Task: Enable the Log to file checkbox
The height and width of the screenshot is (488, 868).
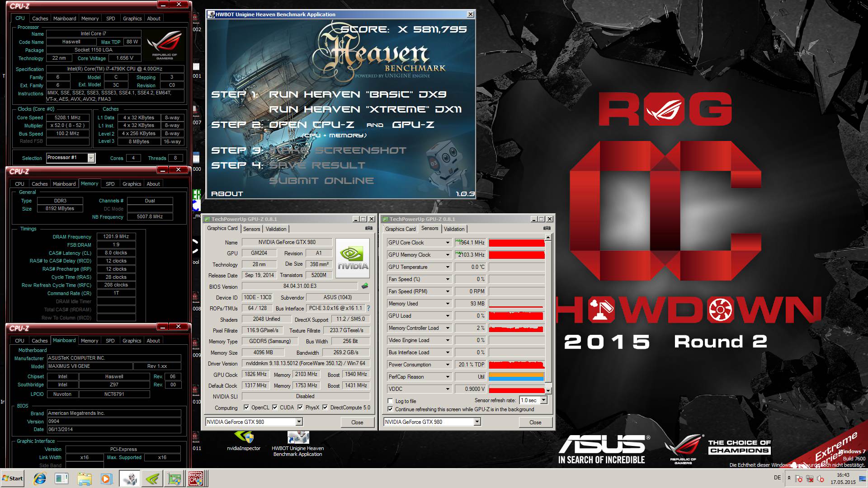Action: (x=390, y=401)
